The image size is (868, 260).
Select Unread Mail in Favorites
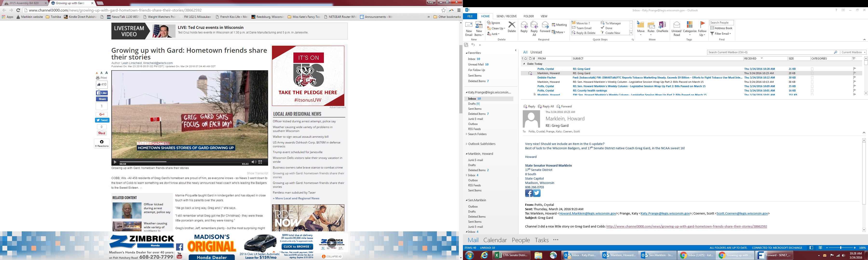478,64
